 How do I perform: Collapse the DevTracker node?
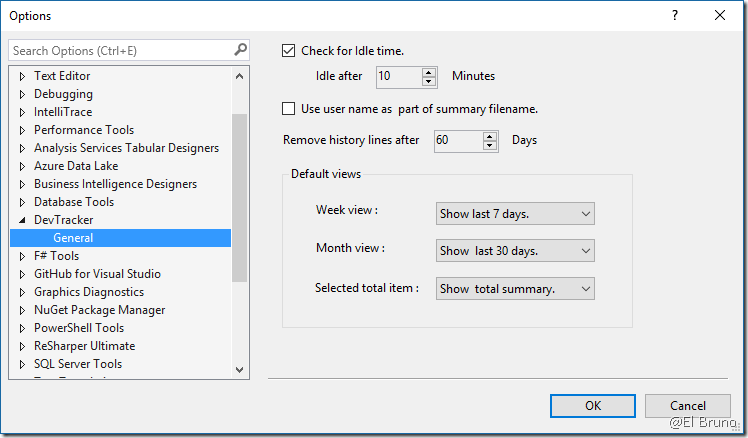(x=22, y=220)
